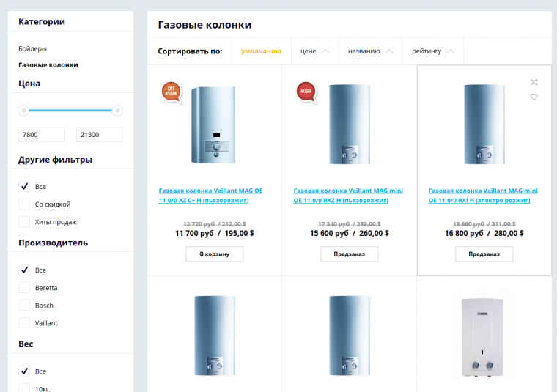Click the orange 'Хит продаж' badge
Viewport: 557px width, 392px height.
(171, 91)
